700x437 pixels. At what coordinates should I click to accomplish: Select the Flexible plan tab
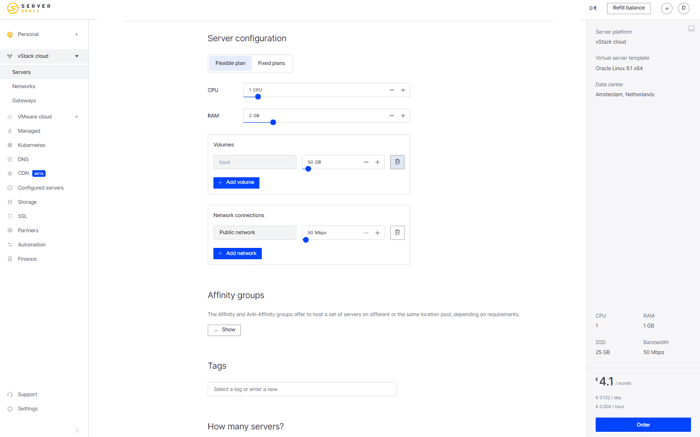point(230,63)
